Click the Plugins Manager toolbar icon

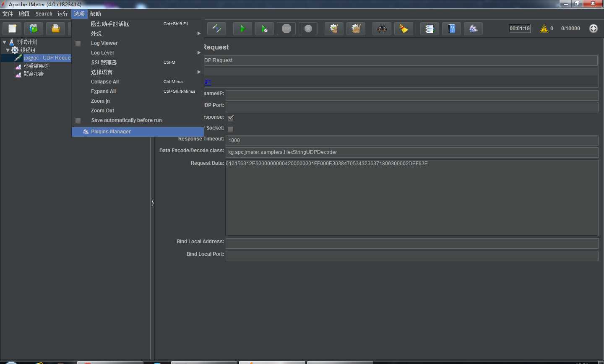473,29
